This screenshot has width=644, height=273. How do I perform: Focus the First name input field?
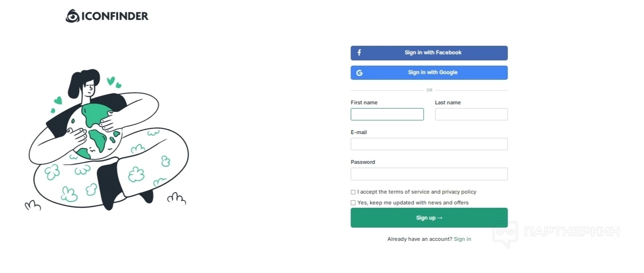click(387, 114)
